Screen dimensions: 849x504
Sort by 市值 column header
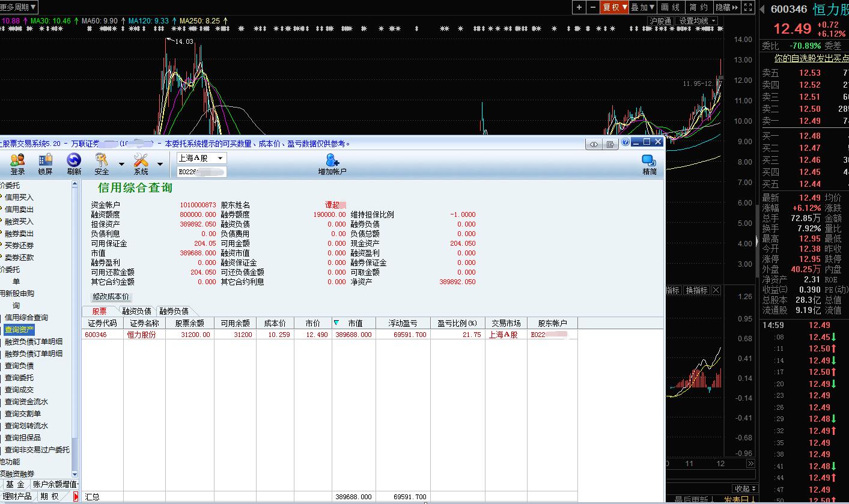click(354, 323)
